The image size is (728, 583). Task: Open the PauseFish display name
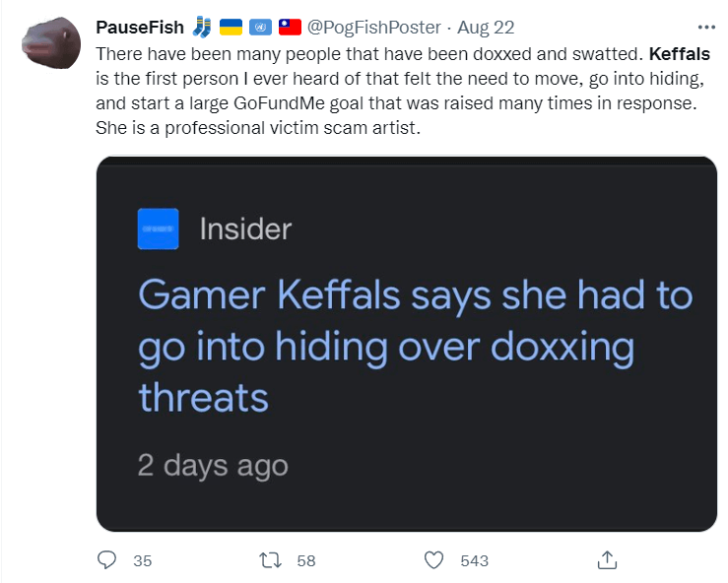pyautogui.click(x=140, y=28)
